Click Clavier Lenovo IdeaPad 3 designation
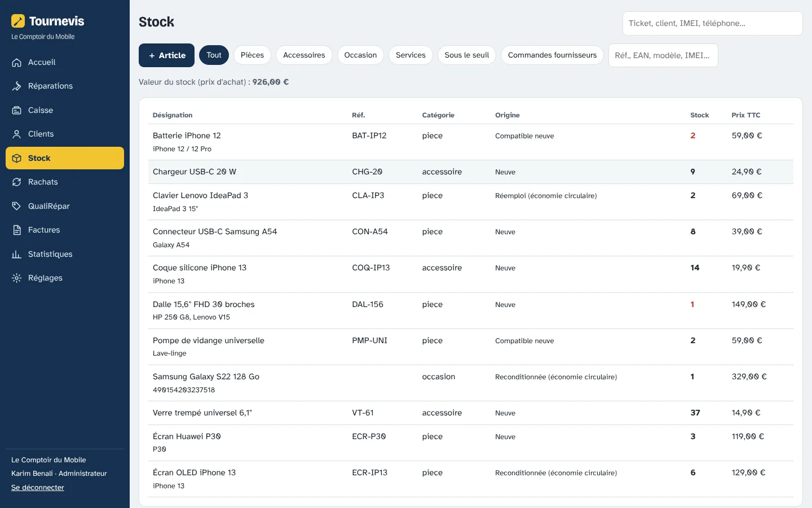This screenshot has height=508, width=812. (200, 196)
